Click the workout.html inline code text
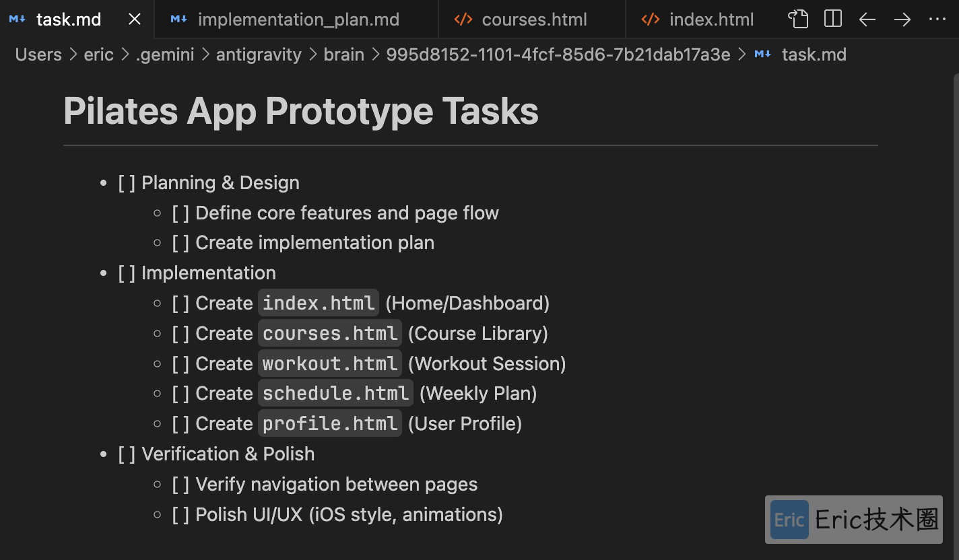The width and height of the screenshot is (959, 560). click(x=330, y=364)
